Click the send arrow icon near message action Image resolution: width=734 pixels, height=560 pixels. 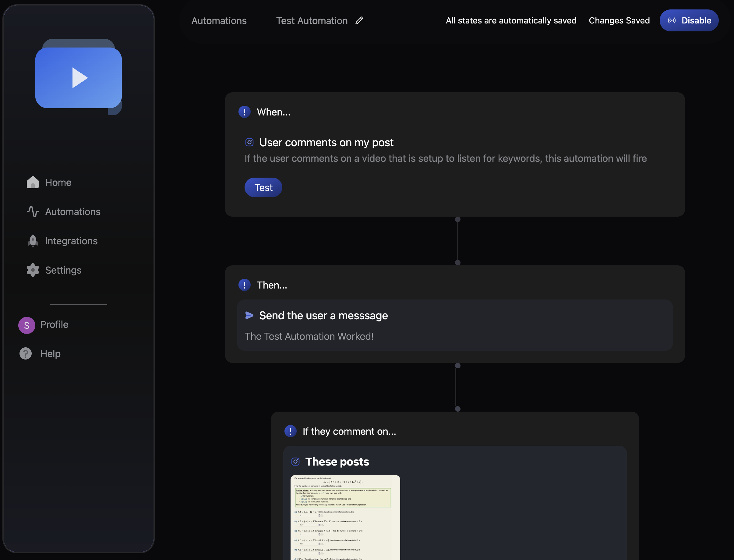(x=249, y=315)
